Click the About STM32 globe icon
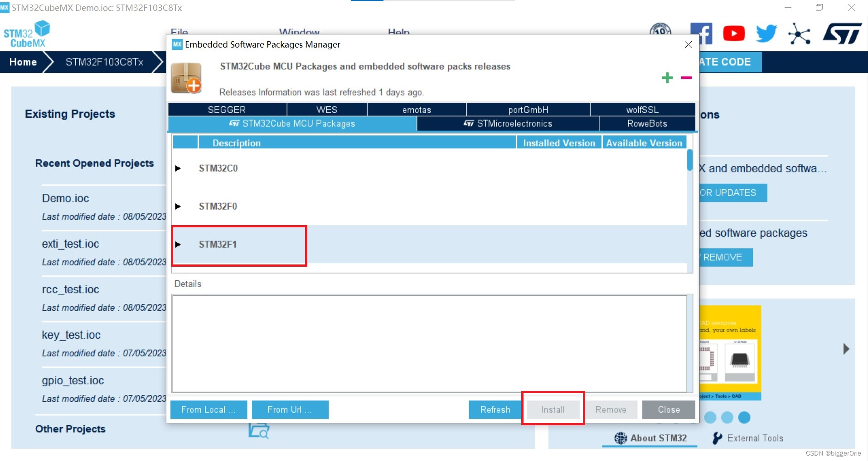The image size is (868, 461). tap(621, 438)
